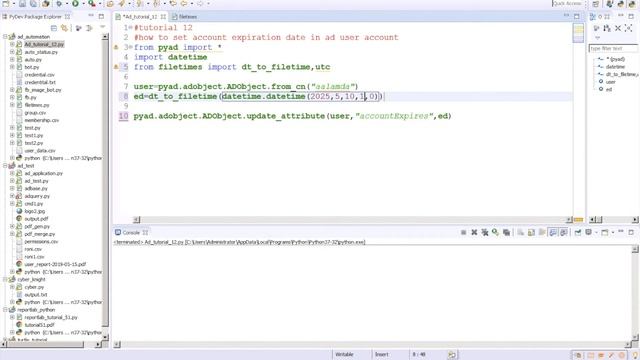
Task: Select fb_image_bot.py in explorer
Action: pos(42,90)
